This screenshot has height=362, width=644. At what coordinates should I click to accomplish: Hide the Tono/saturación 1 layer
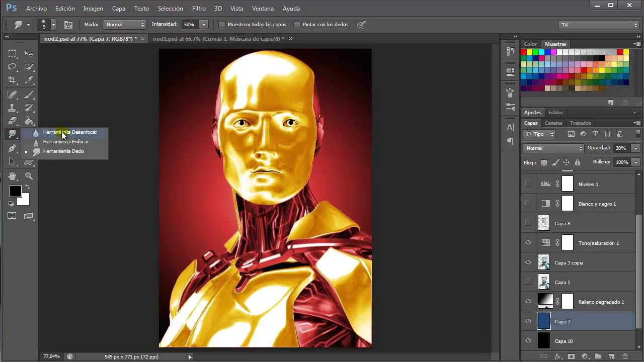[x=528, y=243]
